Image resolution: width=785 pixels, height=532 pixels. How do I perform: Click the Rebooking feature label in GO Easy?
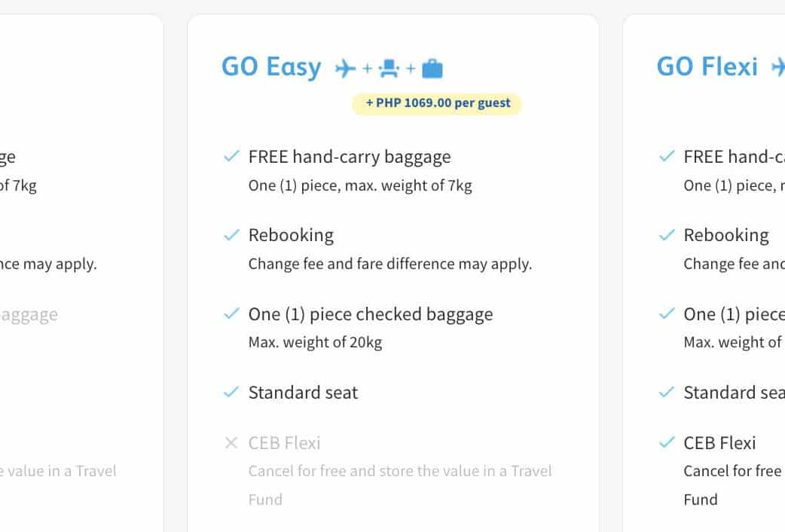[x=291, y=235]
